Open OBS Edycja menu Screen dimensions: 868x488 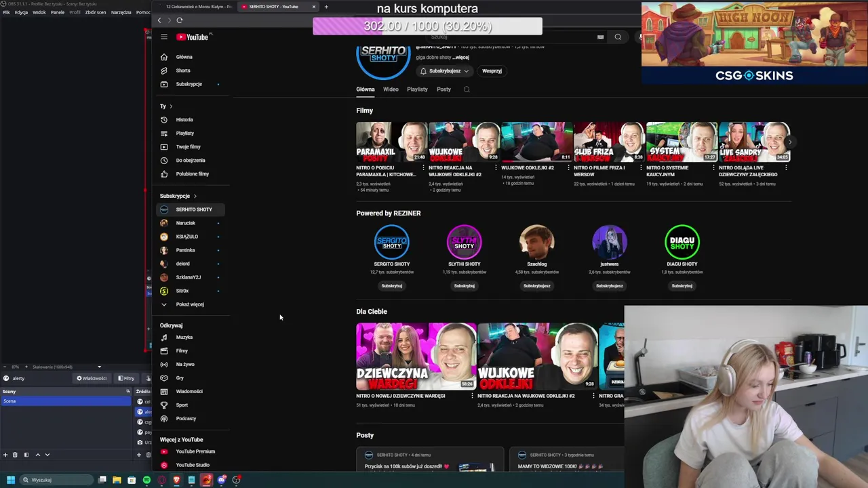[x=21, y=12]
